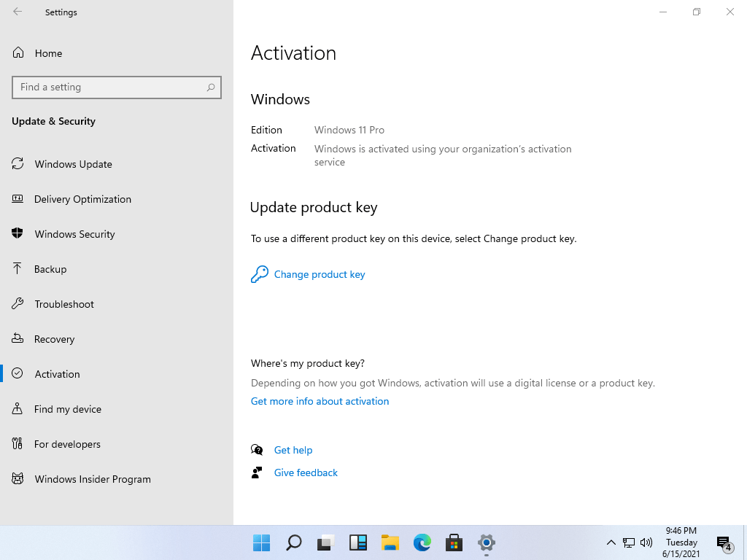The image size is (747, 560).
Task: Click the Where's my product key? text
Action: [308, 363]
